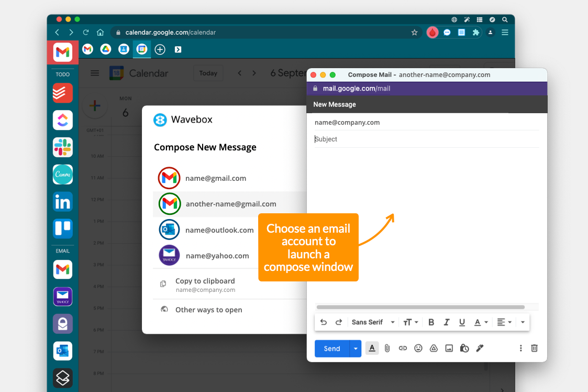This screenshot has height=392, width=588.
Task: Send the message
Action: click(332, 349)
